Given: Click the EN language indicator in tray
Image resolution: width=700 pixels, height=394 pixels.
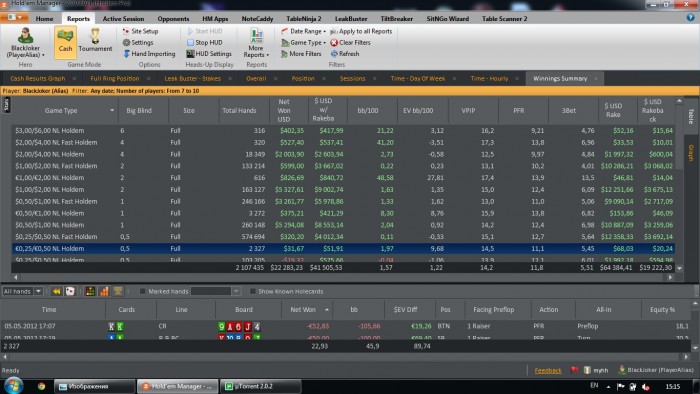Looking at the screenshot, I should click(594, 386).
